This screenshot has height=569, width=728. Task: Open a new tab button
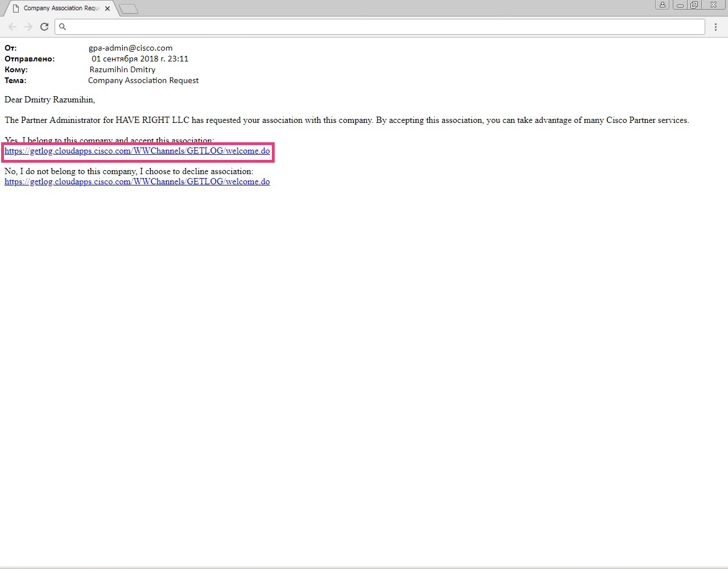129,9
